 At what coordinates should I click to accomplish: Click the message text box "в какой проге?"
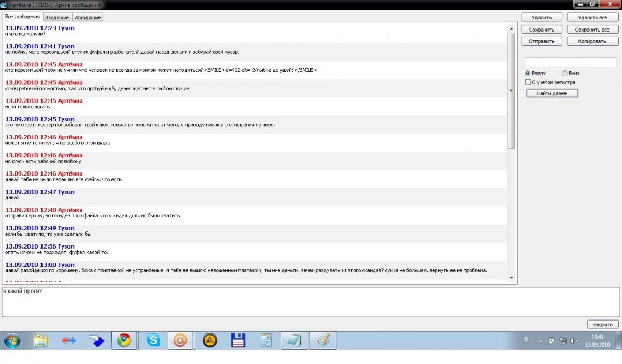coord(311,302)
